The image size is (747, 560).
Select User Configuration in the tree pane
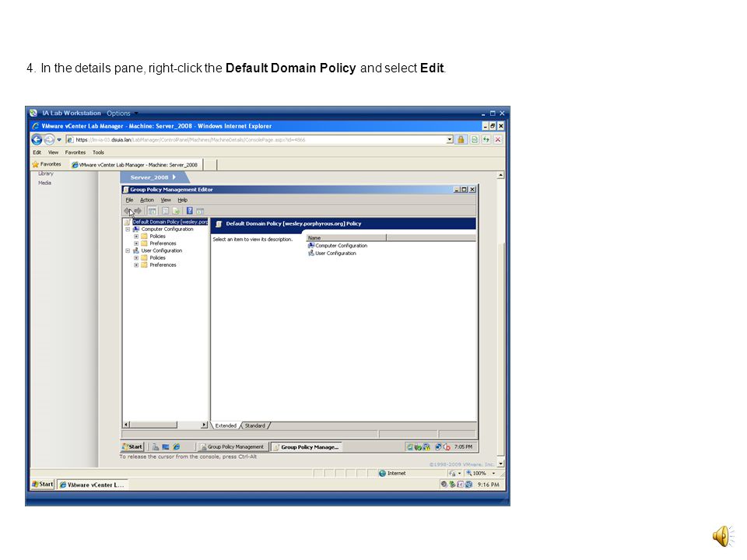point(162,250)
